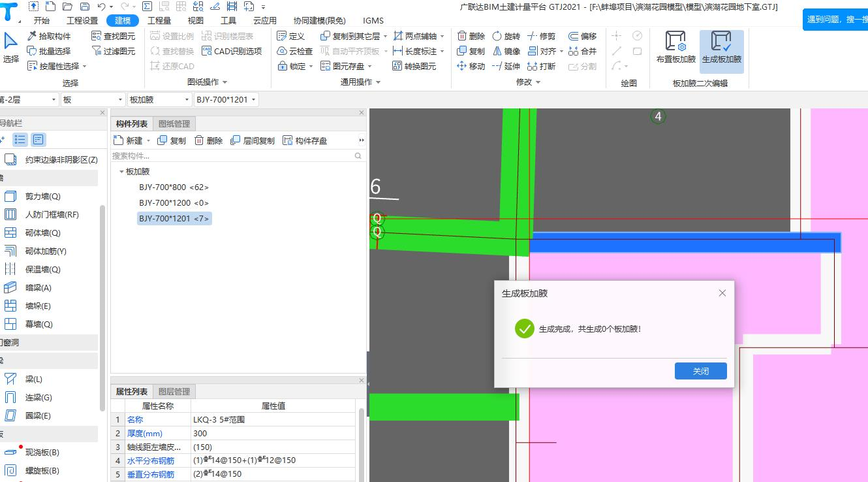Open the 板加腋 category combo box
This screenshot has width=868, height=482.
[x=159, y=99]
